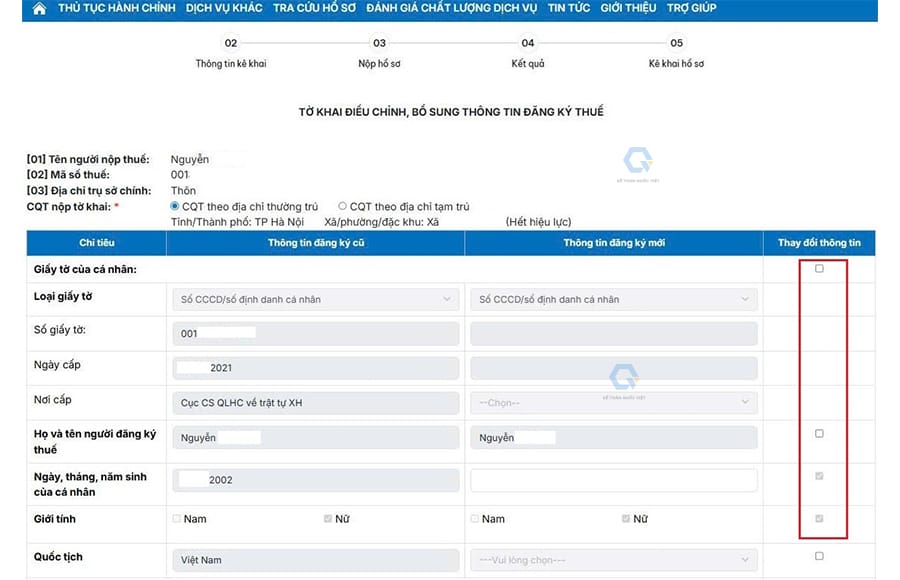Tick the Họ và tên change checkbox
Screen dimensions: 900x580
(x=819, y=434)
